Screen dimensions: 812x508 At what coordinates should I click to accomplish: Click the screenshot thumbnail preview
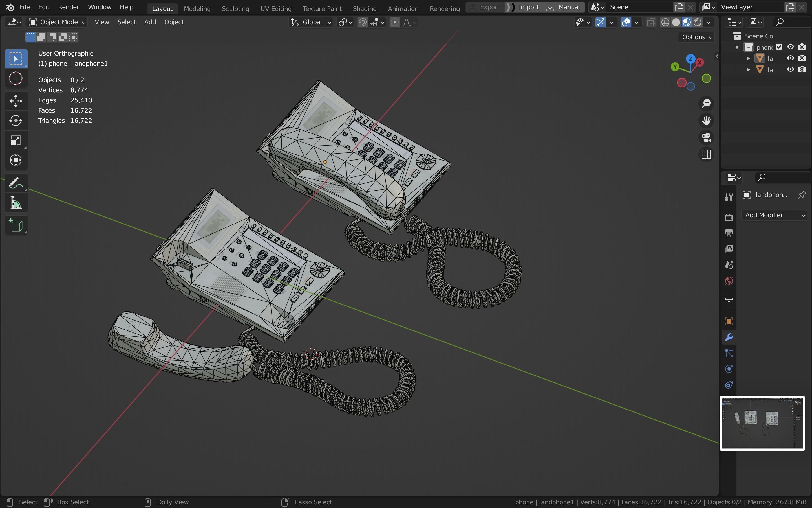(762, 423)
